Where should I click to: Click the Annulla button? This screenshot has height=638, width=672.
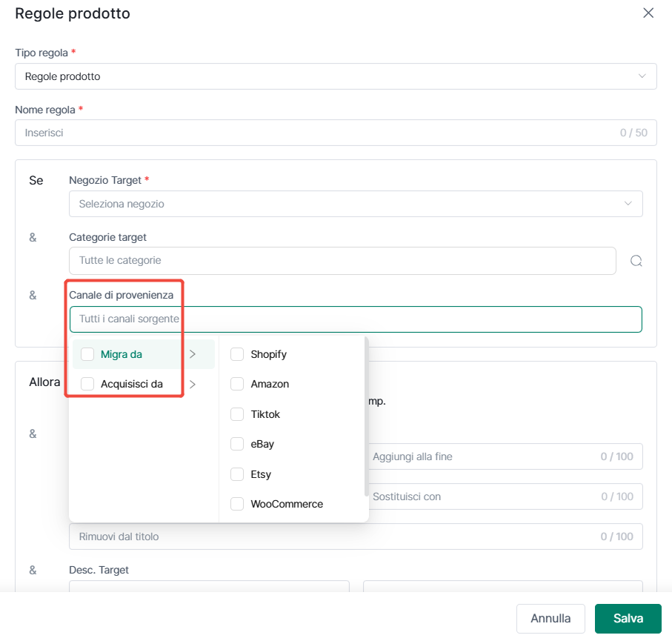[x=550, y=618]
